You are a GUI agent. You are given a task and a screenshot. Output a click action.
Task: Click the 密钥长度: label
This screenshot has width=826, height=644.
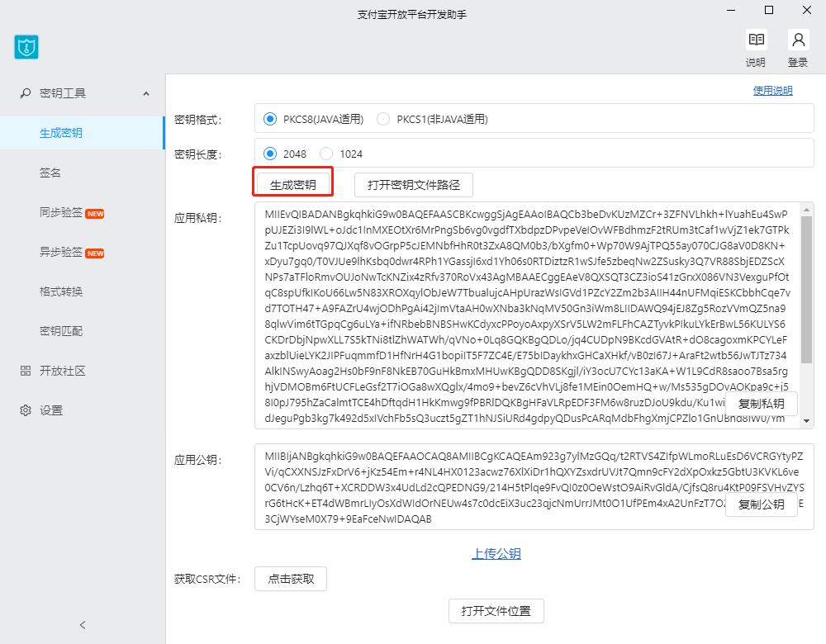[x=198, y=154]
